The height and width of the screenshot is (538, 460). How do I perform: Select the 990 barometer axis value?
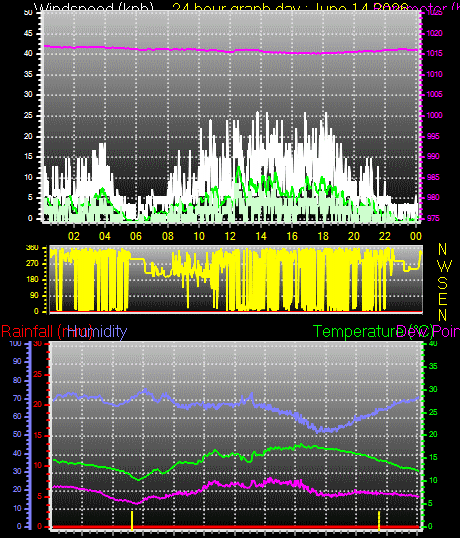tap(434, 156)
